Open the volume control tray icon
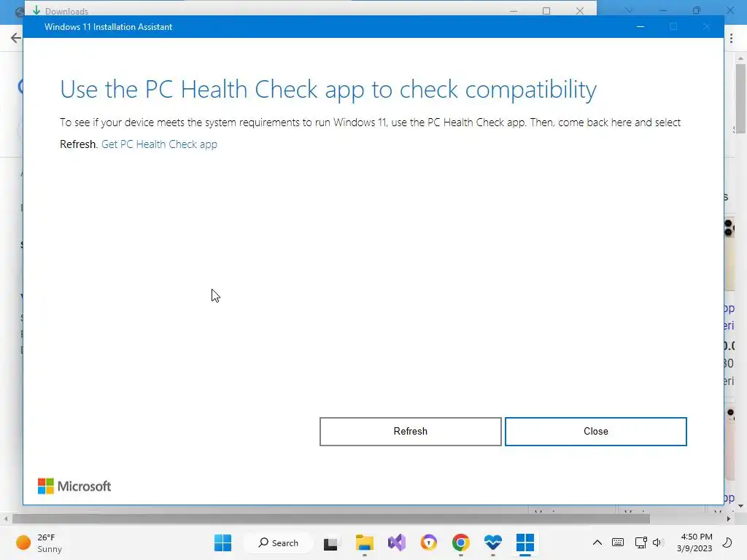The height and width of the screenshot is (560, 747). tap(658, 542)
